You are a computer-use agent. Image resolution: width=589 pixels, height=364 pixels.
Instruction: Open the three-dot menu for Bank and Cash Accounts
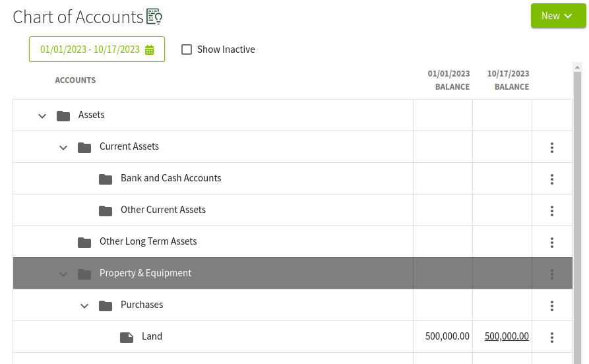coord(552,179)
